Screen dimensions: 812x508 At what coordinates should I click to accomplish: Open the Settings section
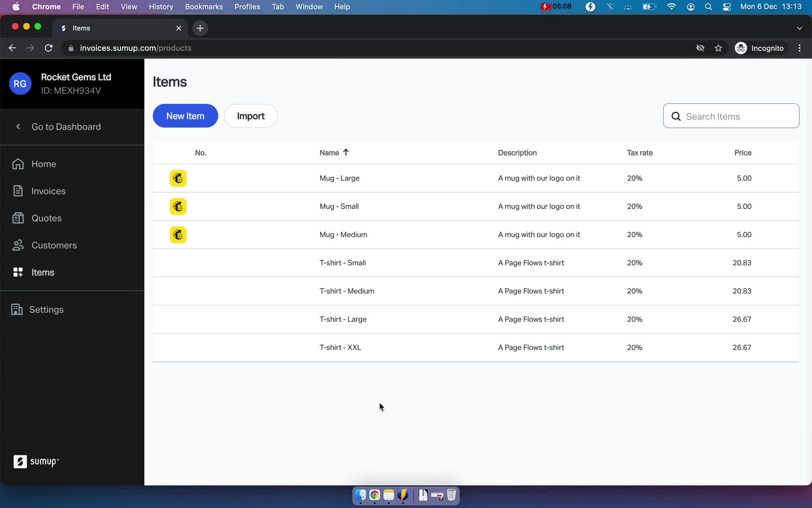click(46, 309)
